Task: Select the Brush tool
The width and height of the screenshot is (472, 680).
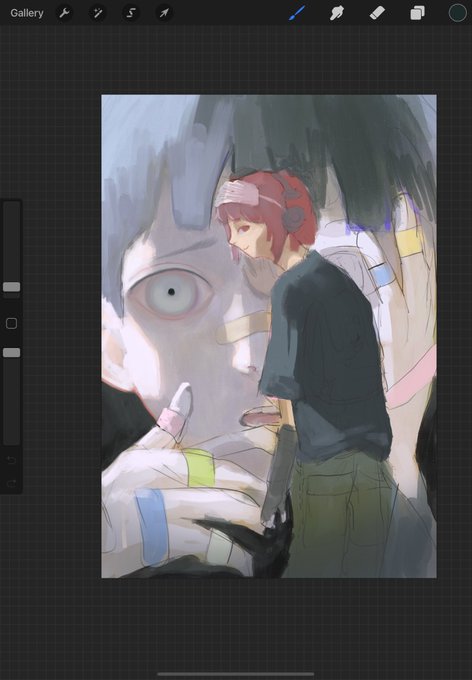Action: (x=297, y=13)
